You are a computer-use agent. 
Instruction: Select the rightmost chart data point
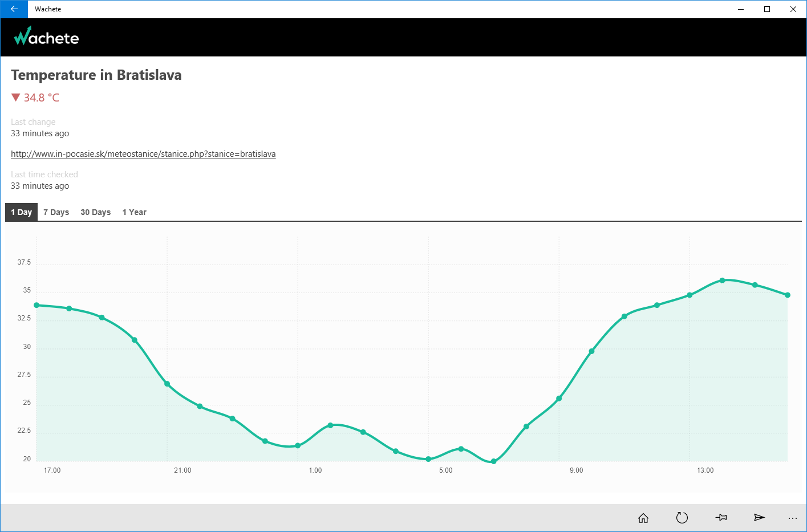coord(788,295)
